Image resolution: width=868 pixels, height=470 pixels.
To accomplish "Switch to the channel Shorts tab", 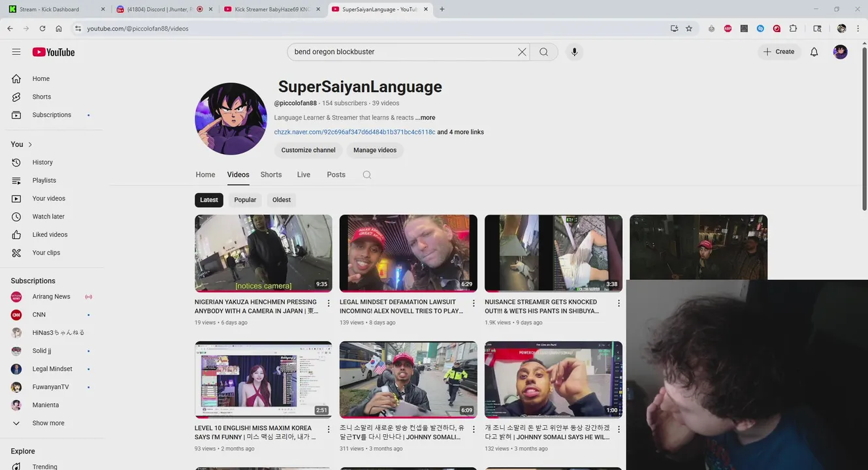I will coord(271,175).
